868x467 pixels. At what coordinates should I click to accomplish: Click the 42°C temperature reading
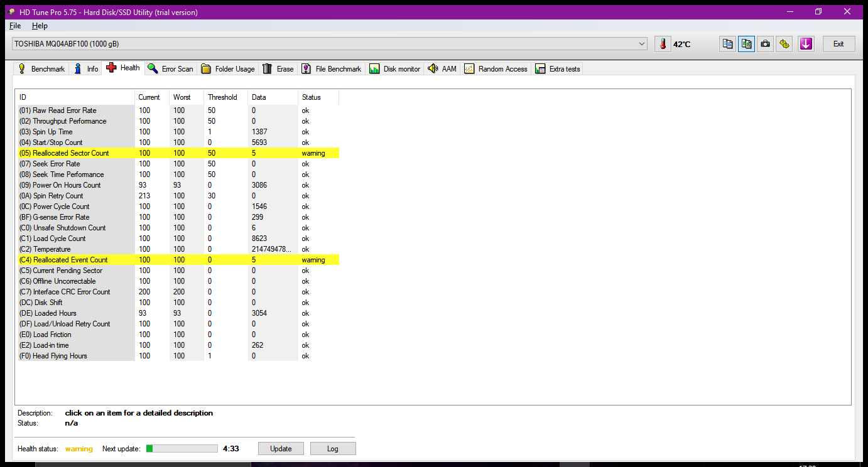[682, 45]
